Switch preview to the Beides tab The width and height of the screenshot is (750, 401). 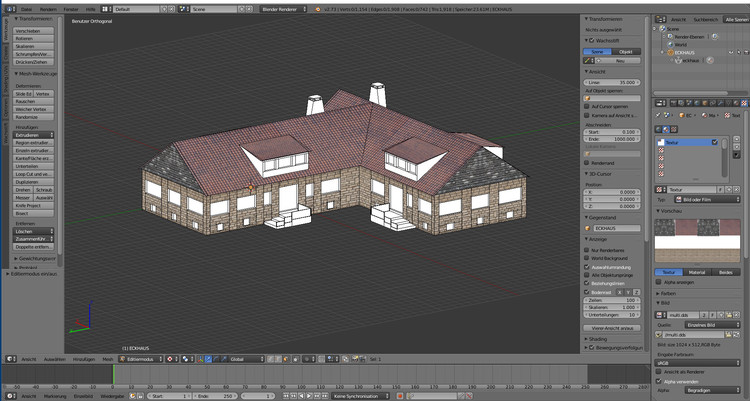click(725, 272)
